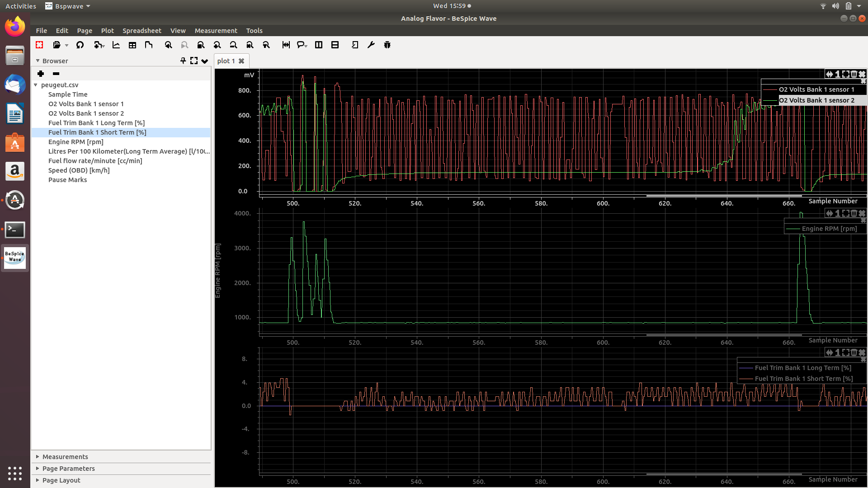Click the reload data toolbar icon
Screen dimensions: 868x488
(80, 45)
